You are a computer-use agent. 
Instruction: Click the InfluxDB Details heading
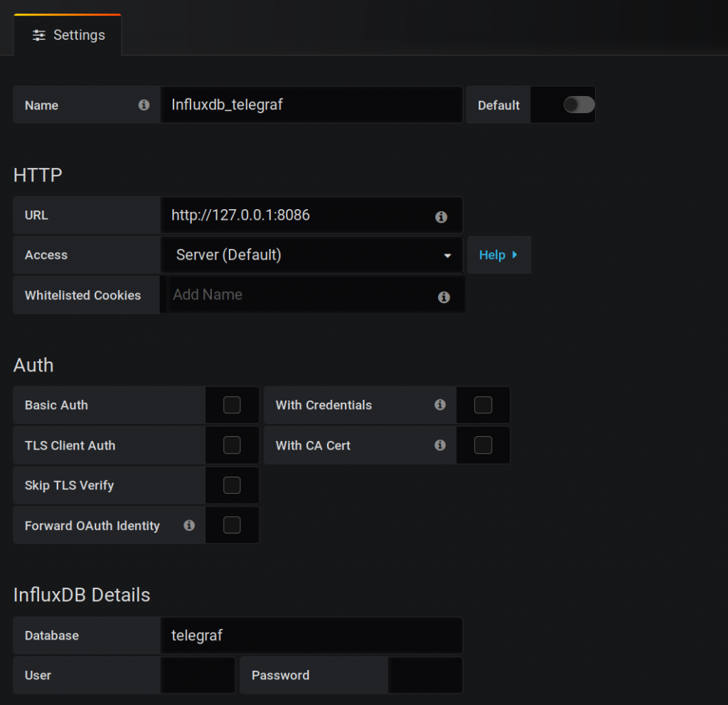coord(82,595)
